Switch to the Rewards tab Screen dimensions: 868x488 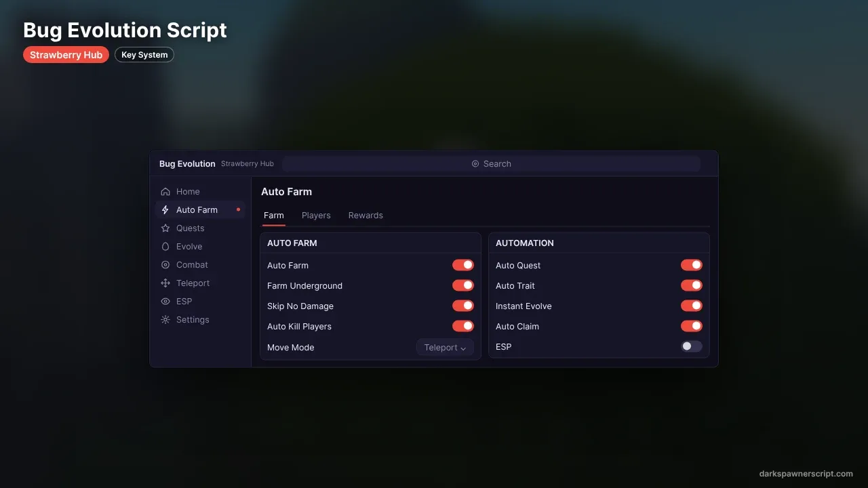(x=366, y=216)
